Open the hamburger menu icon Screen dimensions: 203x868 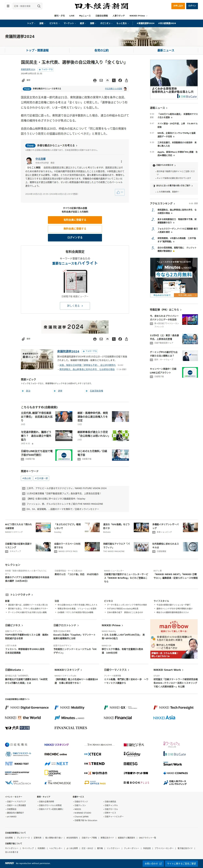point(8,6)
